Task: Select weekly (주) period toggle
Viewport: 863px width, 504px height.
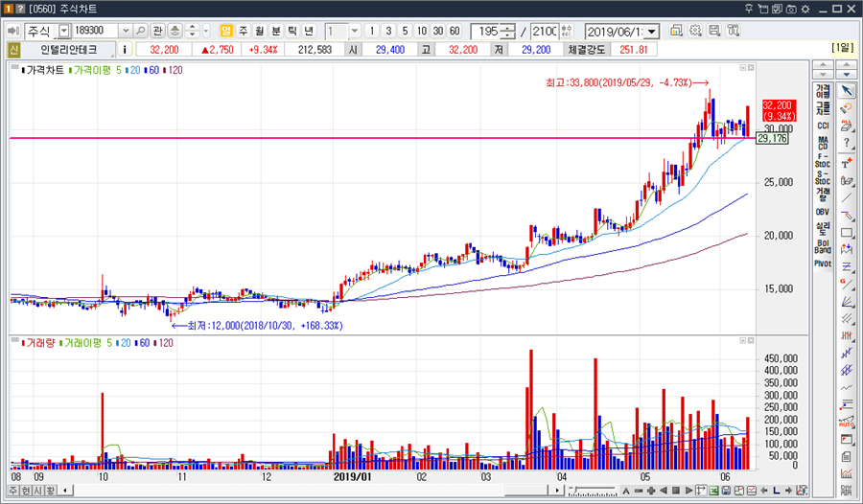Action: point(244,31)
